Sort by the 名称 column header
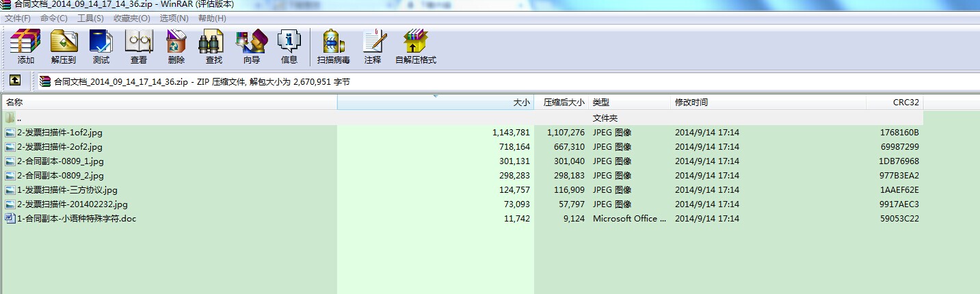 [x=169, y=103]
